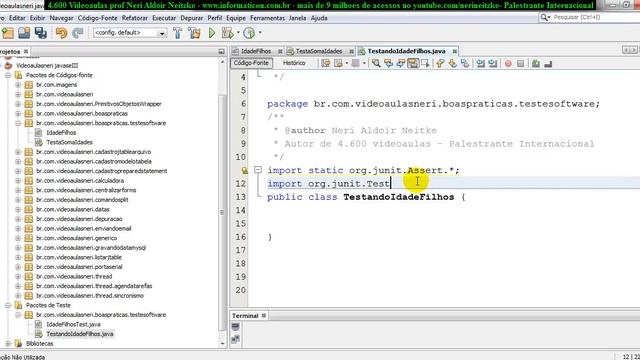Open the Navegar menu

point(61,18)
